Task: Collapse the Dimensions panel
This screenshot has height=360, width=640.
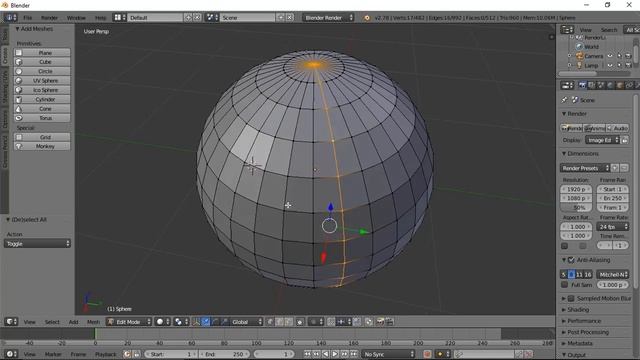Action: (564, 154)
